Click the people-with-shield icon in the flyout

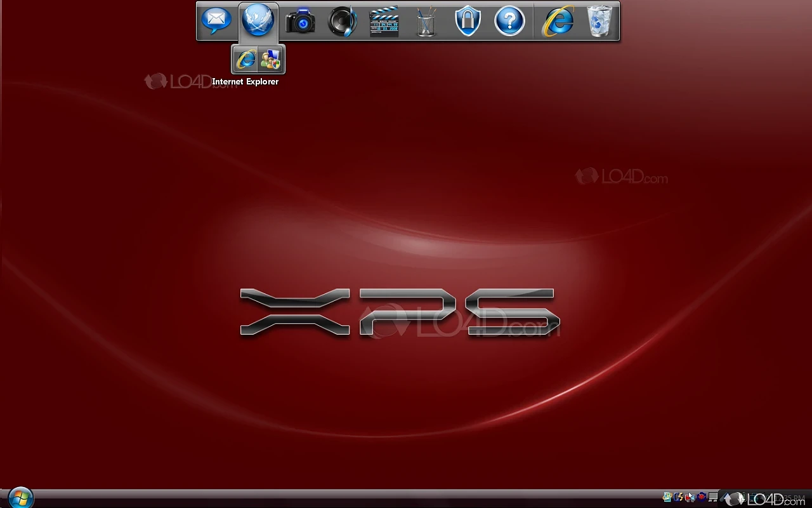click(270, 60)
